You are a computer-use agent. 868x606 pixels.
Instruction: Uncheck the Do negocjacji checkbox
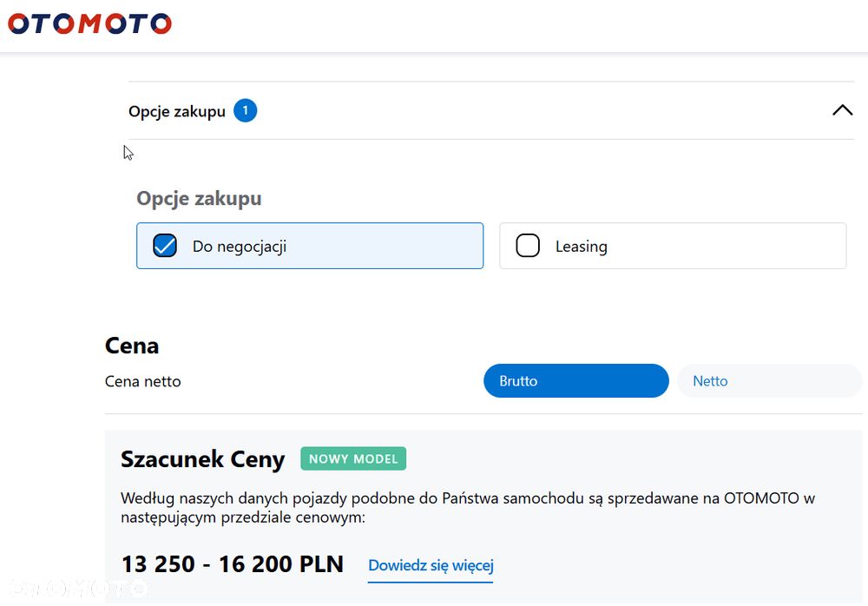coord(165,246)
